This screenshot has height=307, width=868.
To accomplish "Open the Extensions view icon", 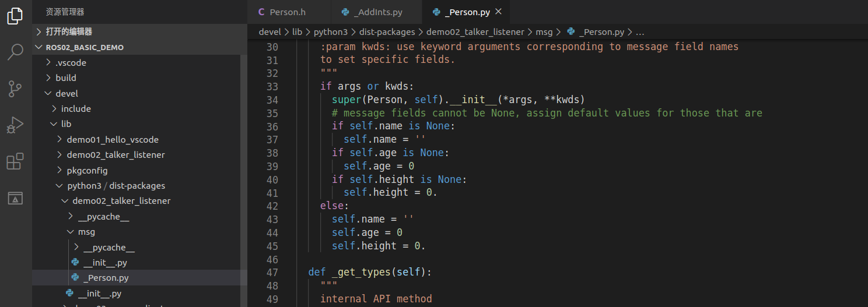I will click(15, 161).
